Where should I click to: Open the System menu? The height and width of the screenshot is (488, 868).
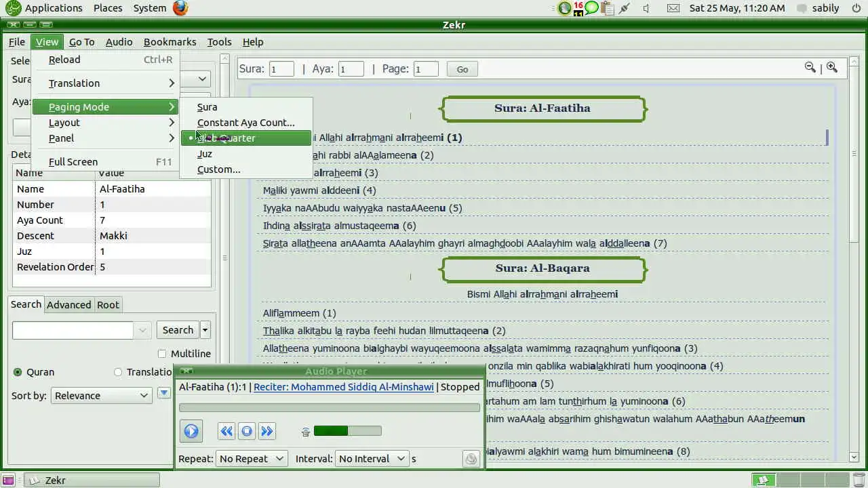pyautogui.click(x=150, y=8)
